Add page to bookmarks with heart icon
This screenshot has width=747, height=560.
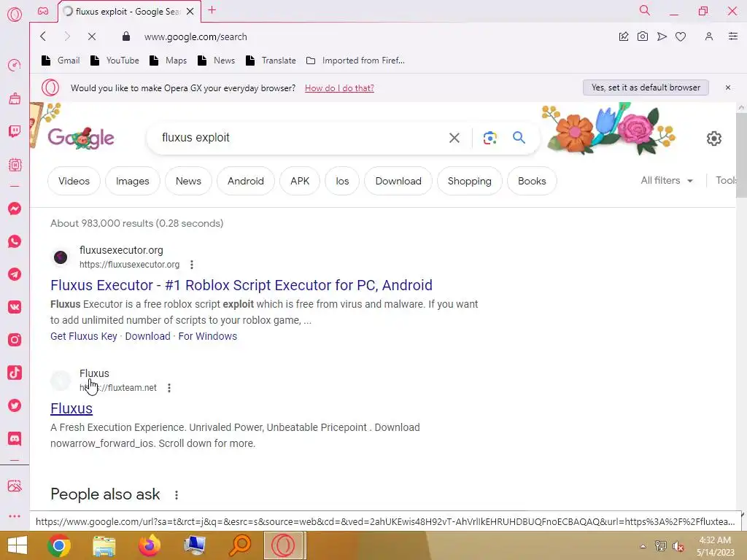point(681,36)
